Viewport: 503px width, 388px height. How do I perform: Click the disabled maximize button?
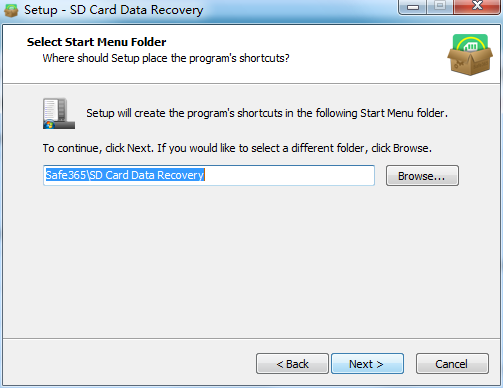440,7
